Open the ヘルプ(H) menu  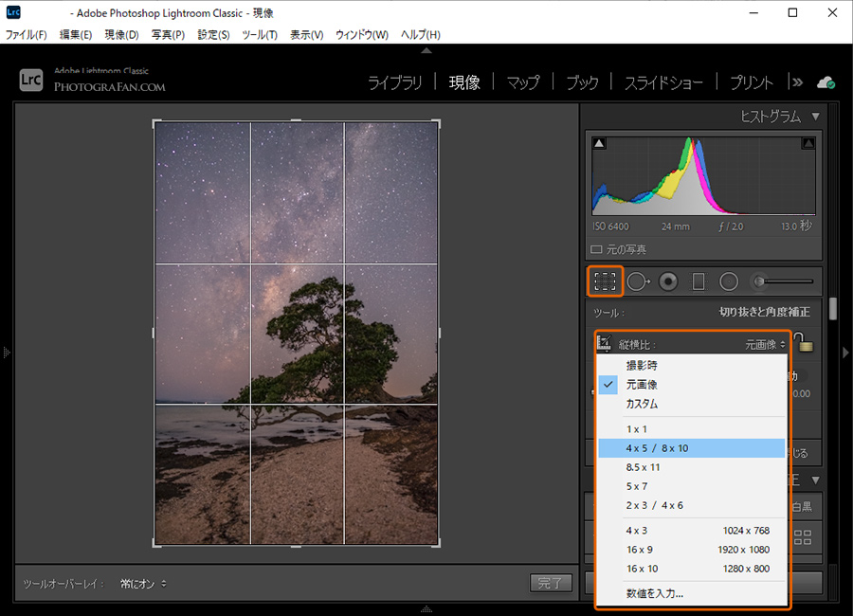(421, 35)
